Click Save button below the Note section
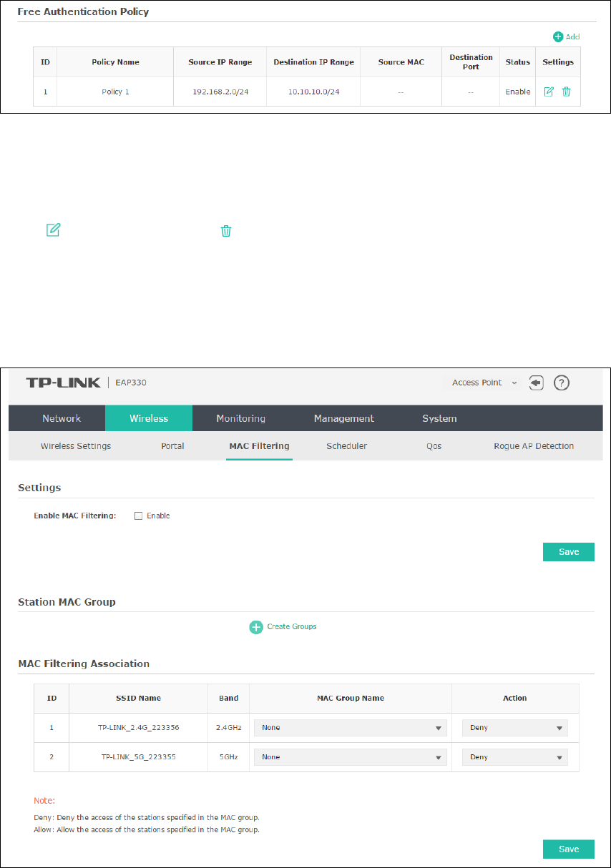Screen dimensions: 611x868 click(569, 849)
